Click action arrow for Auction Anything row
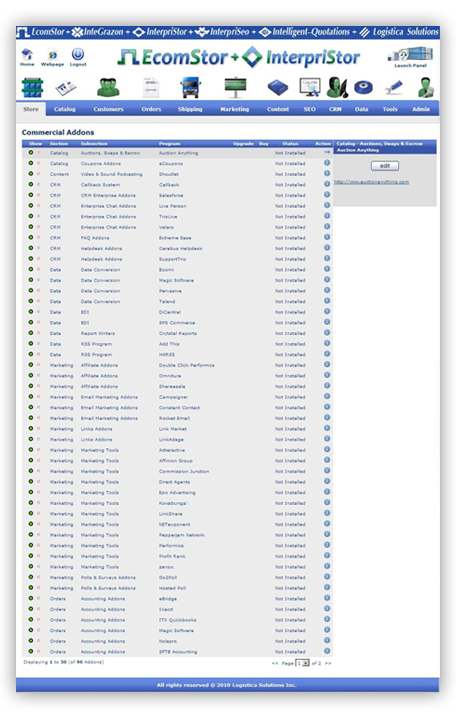 click(x=327, y=152)
